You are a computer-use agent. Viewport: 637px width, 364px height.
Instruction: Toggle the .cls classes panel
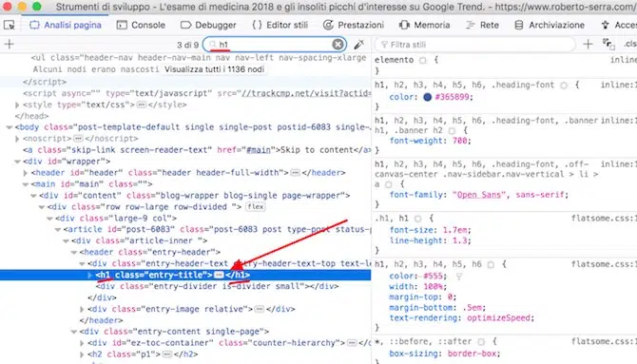[630, 44]
